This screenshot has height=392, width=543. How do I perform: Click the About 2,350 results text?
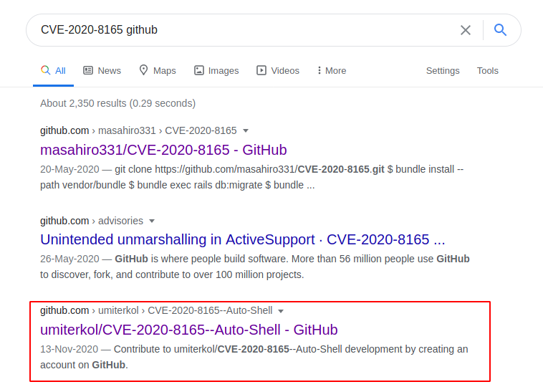[117, 103]
